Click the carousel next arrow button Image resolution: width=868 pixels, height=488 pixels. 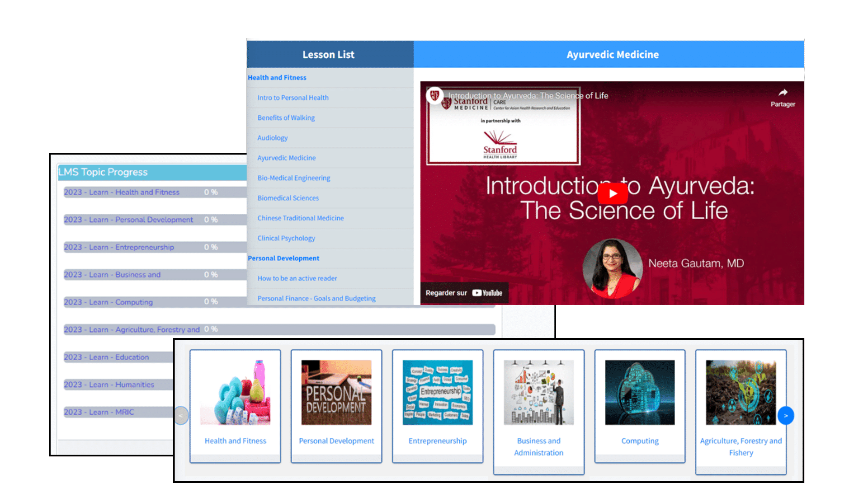[x=785, y=416]
